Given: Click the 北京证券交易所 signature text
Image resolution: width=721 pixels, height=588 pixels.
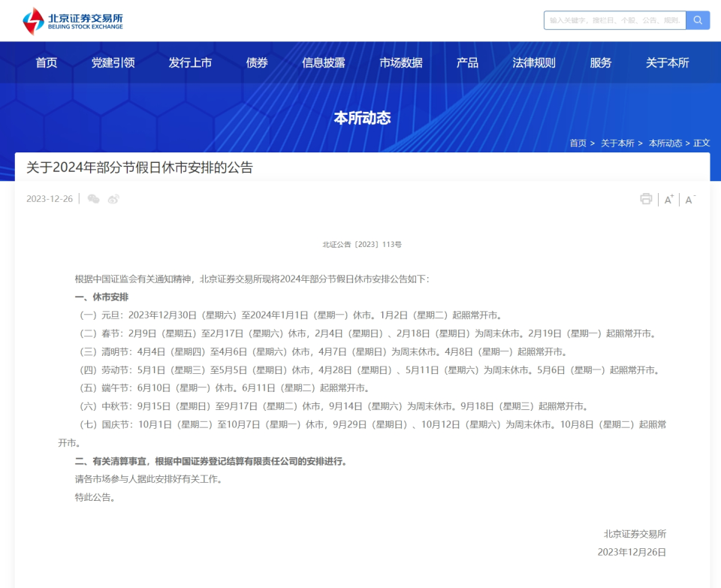Looking at the screenshot, I should pos(635,534).
